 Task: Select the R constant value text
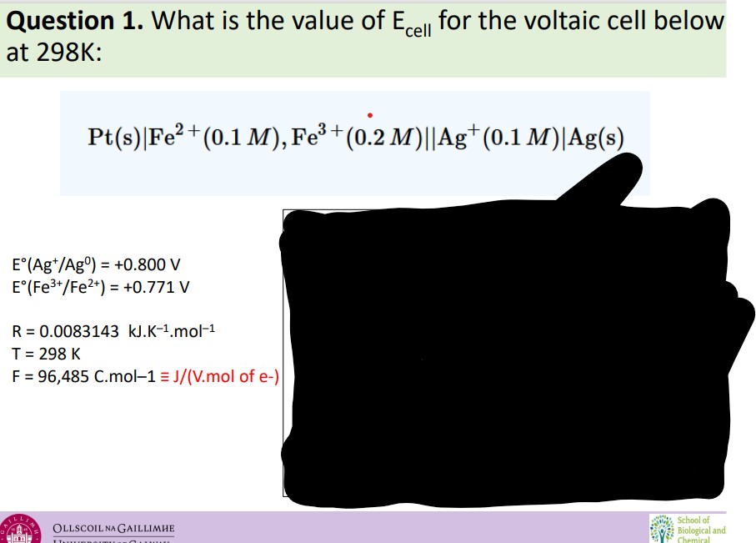click(112, 329)
